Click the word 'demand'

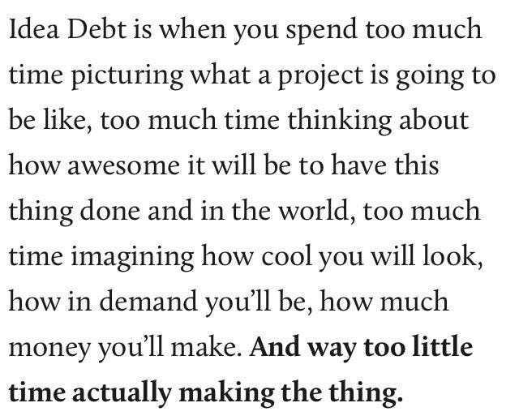coord(148,301)
